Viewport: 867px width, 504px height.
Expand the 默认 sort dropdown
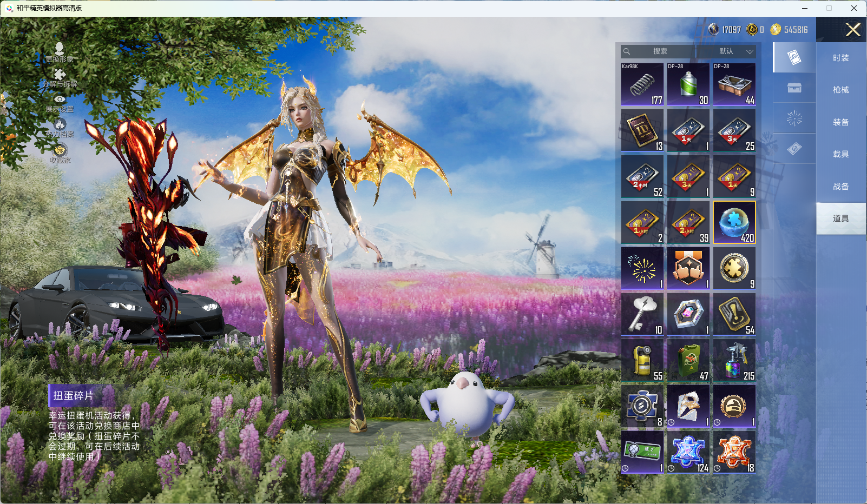(x=734, y=51)
